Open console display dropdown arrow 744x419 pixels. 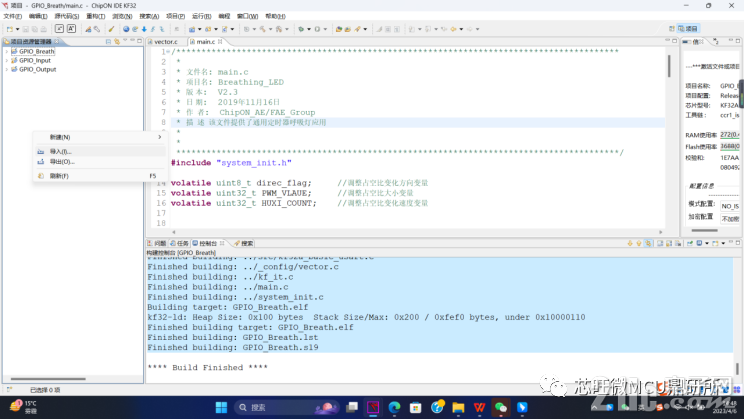(x=707, y=243)
